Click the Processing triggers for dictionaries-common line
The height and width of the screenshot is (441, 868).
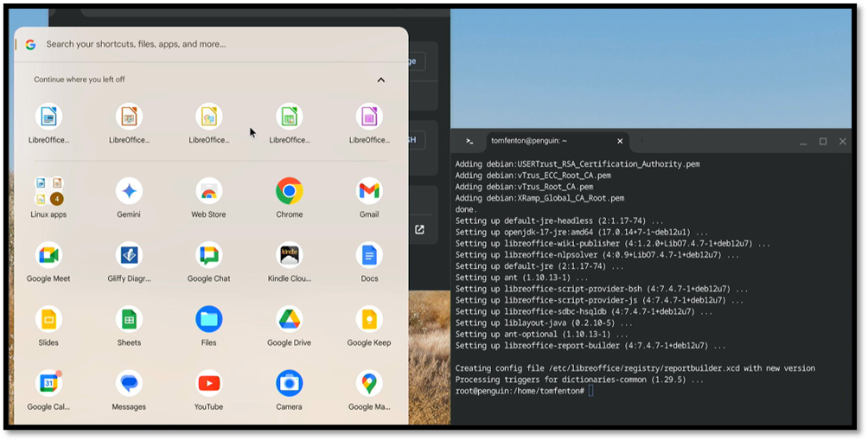(579, 380)
